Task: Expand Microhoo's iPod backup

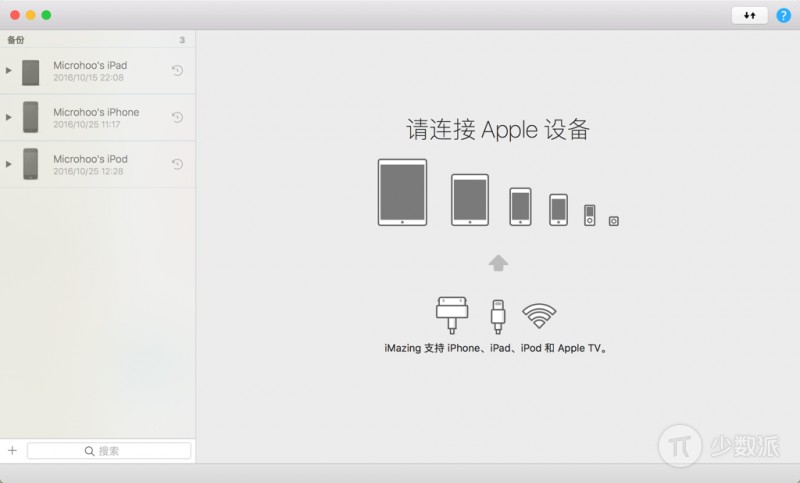Action: [8, 164]
